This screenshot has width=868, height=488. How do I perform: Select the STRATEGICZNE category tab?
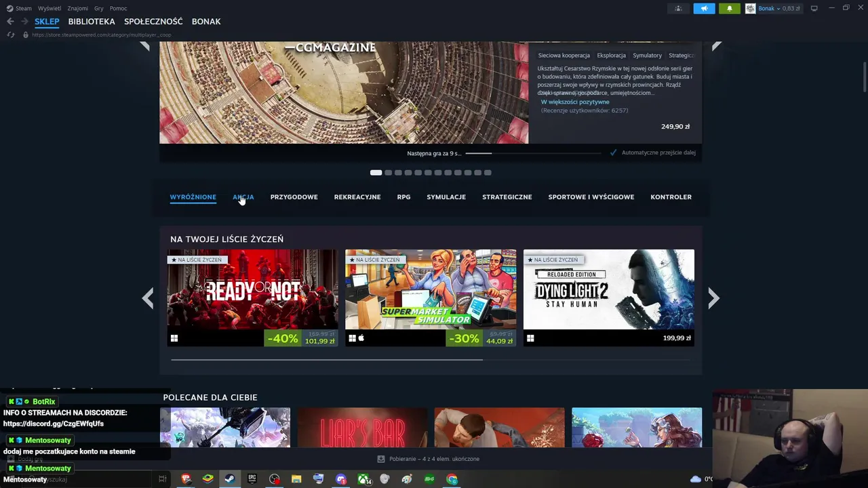(x=507, y=197)
